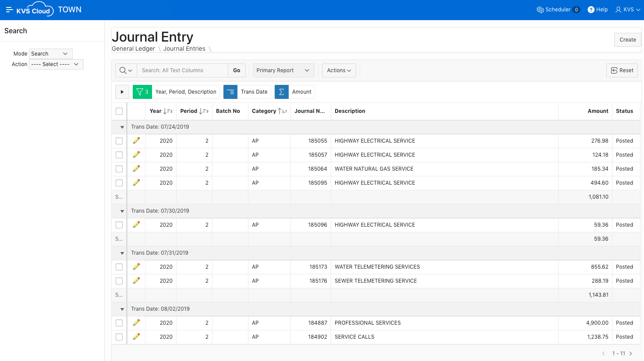
Task: Click the Scheduler gear icon
Action: (540, 10)
